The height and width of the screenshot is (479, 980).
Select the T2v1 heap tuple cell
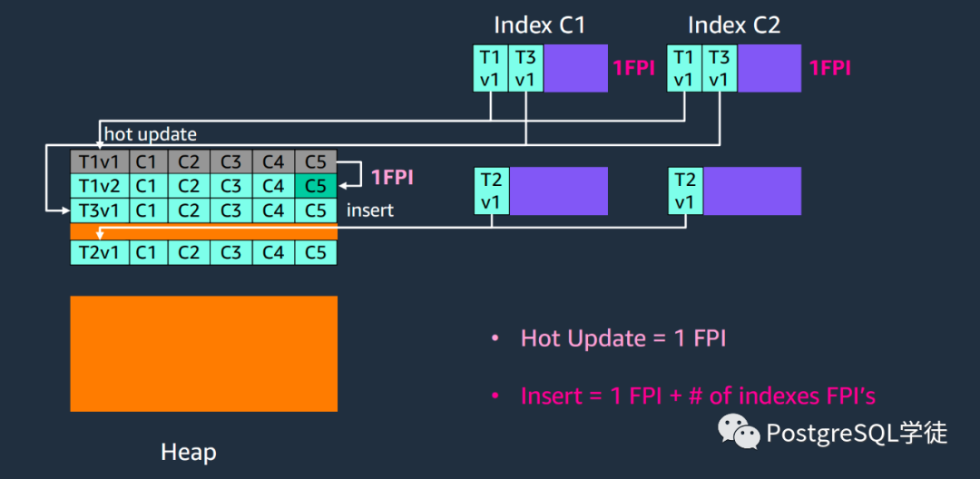tap(100, 253)
